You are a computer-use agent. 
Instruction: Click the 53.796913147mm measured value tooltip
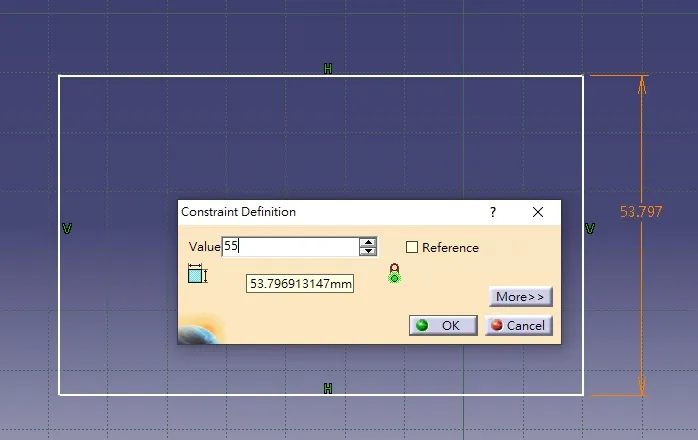click(x=300, y=284)
